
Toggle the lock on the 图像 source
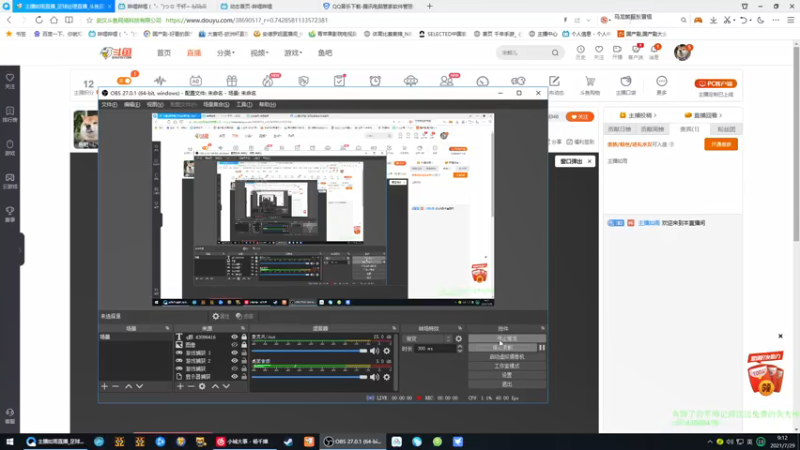pos(244,345)
